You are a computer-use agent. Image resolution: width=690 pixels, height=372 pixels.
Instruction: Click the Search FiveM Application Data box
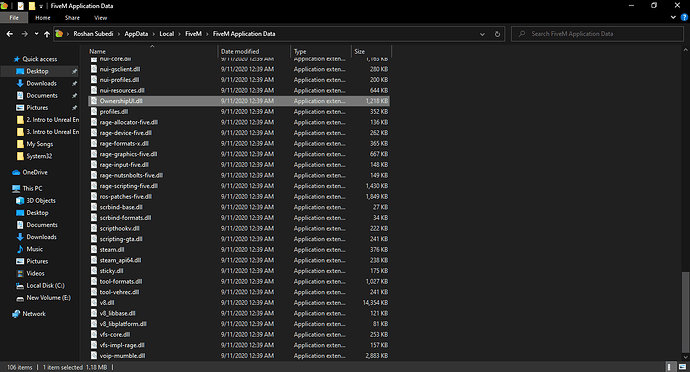(x=597, y=34)
